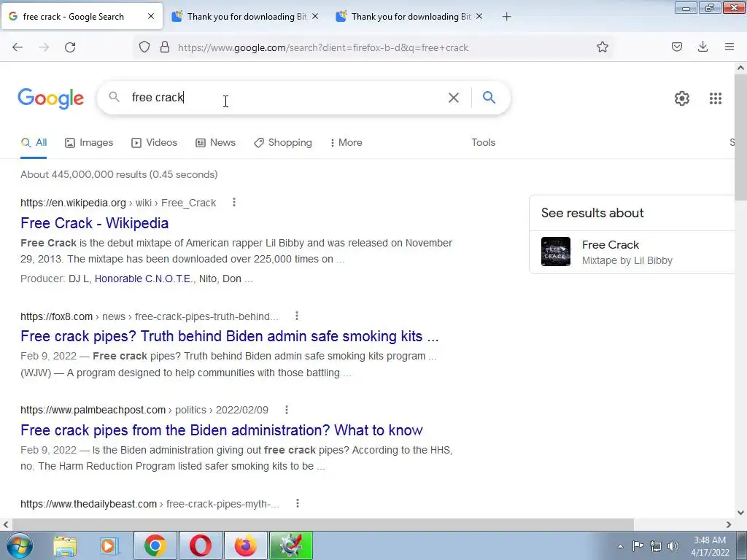This screenshot has height=560, width=747.
Task: Open three-dot menu for thedailybeast result
Action: 298,503
